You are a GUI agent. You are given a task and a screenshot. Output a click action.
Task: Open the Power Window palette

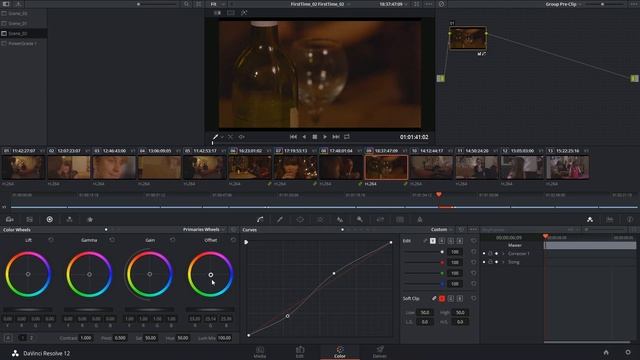[300, 220]
